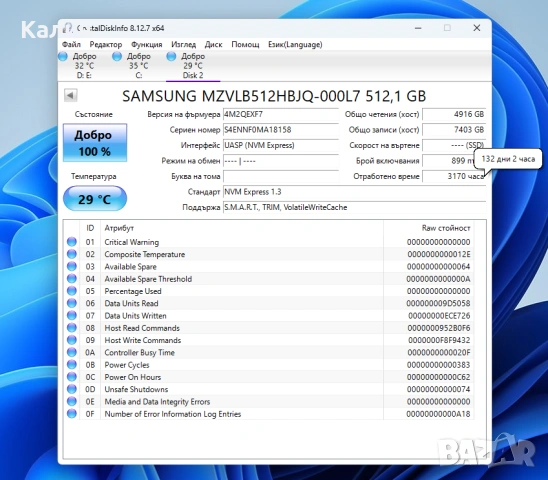Click the supported features field S.M.A.R.T., TRIM
The height and width of the screenshot is (480, 548).
[354, 207]
